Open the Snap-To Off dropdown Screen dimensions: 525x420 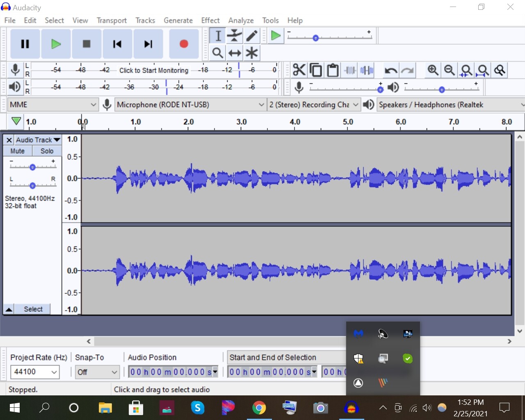pos(97,372)
